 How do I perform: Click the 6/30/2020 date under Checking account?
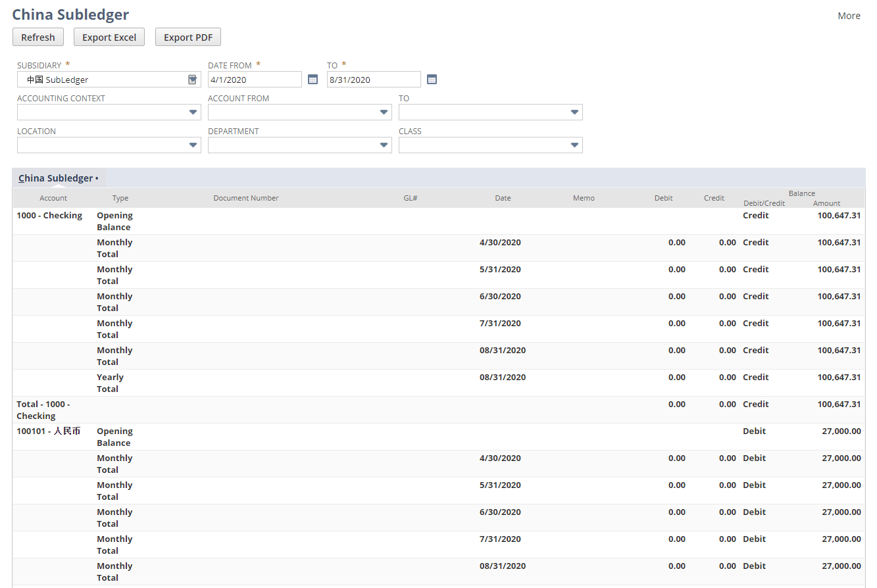(x=500, y=297)
